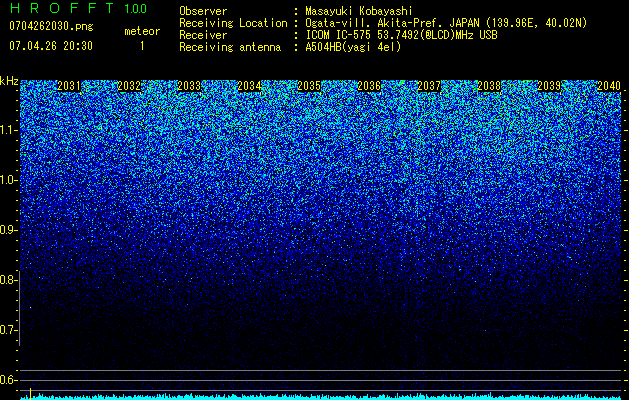Click the A504HB(yagi 4el) antenna text
The width and height of the screenshot is (629, 400).
point(353,47)
